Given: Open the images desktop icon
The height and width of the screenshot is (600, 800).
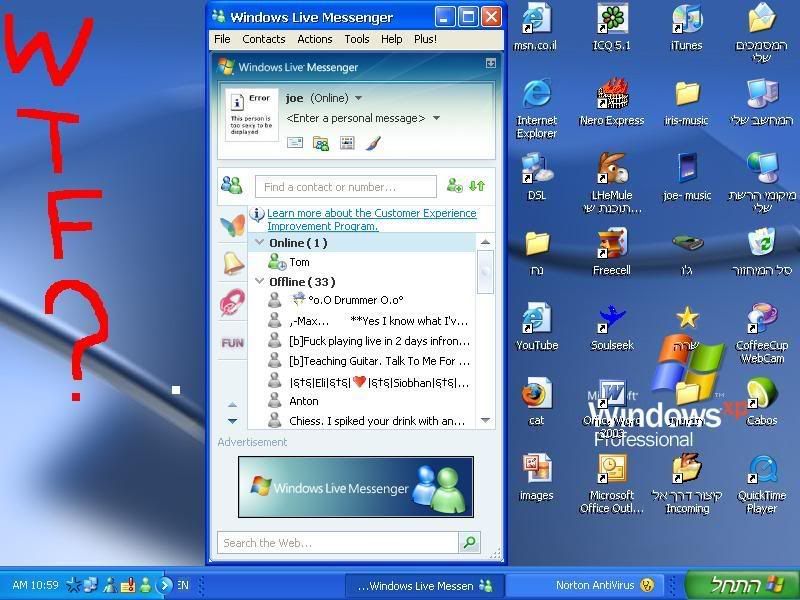Looking at the screenshot, I should pyautogui.click(x=536, y=477).
